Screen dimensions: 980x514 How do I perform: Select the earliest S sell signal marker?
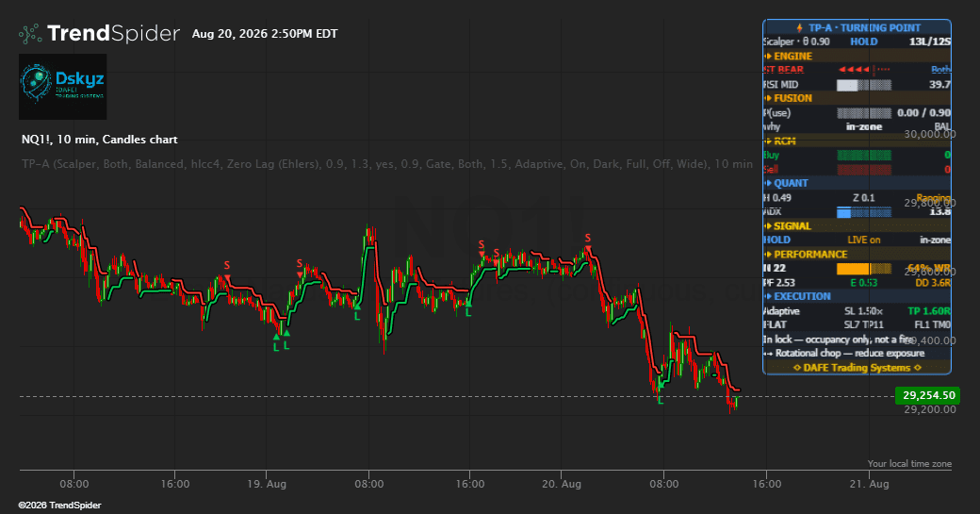227,268
